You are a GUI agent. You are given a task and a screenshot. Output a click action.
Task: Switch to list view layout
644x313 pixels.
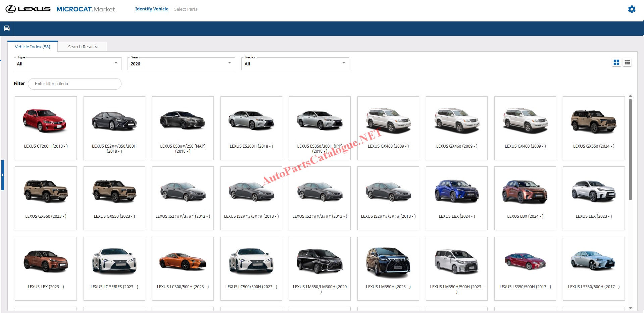627,62
